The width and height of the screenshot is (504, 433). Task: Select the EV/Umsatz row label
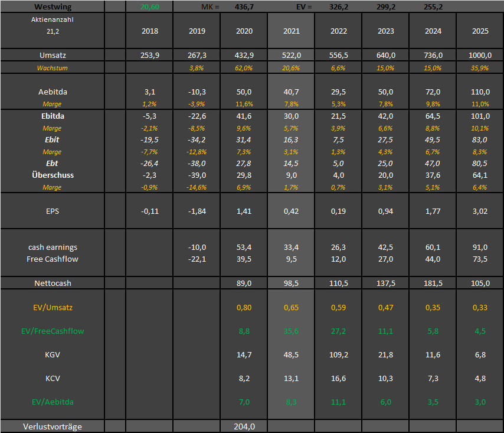click(53, 307)
